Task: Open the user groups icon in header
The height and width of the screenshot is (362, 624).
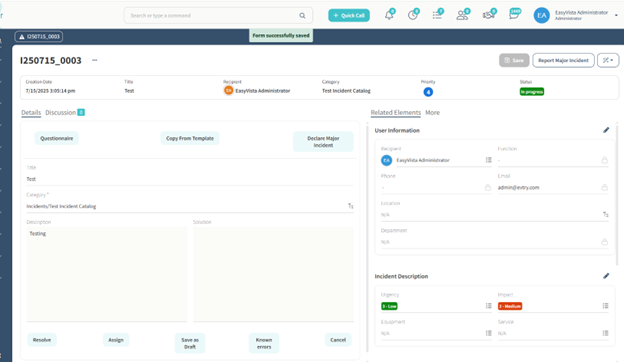Action: coord(462,15)
